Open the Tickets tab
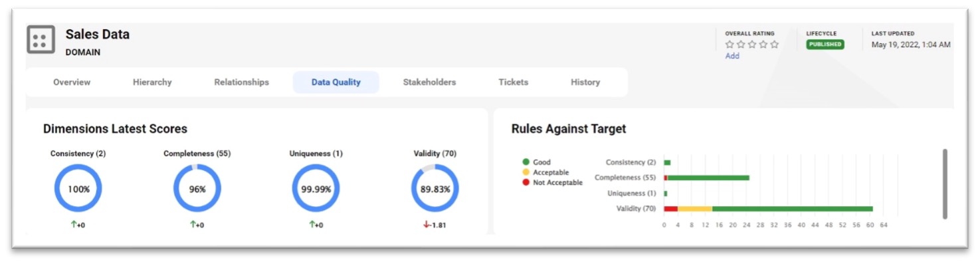 click(513, 82)
